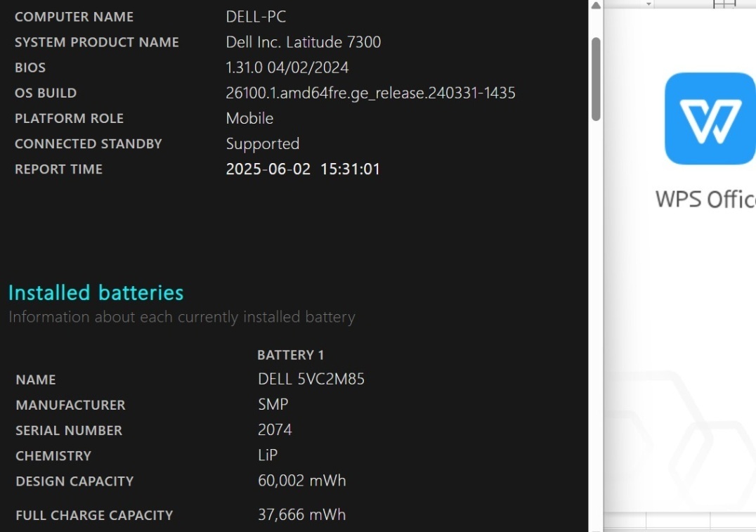Select manufacturer value 'SMP'
Viewport: 756px width, 532px height.
coord(273,404)
